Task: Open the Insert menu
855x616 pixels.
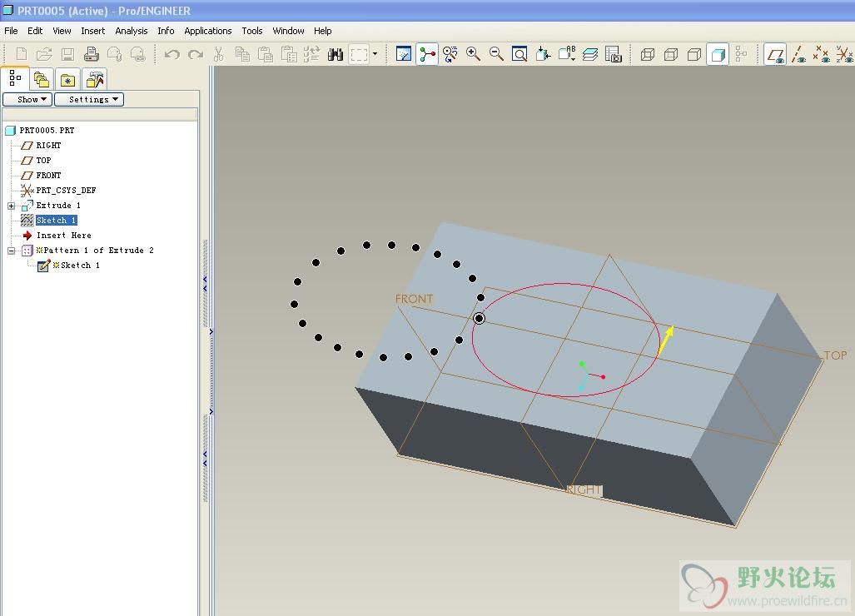Action: pos(92,31)
